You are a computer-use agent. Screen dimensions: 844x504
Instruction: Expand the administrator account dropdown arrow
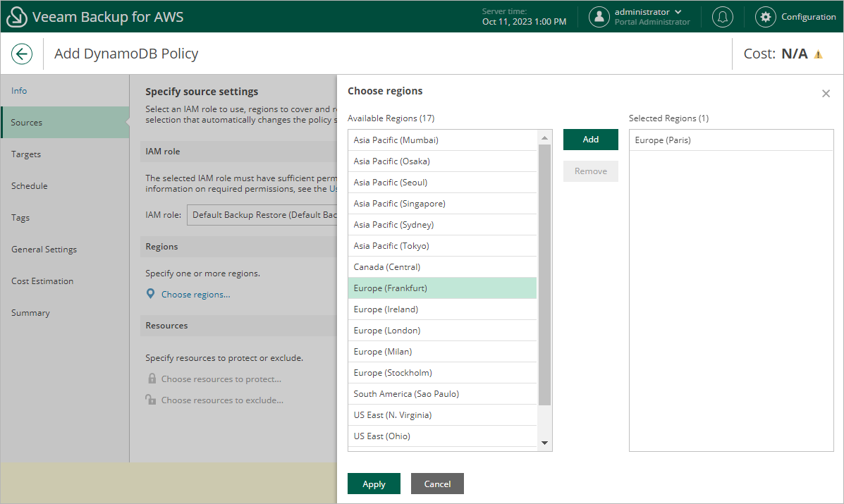[x=678, y=12]
